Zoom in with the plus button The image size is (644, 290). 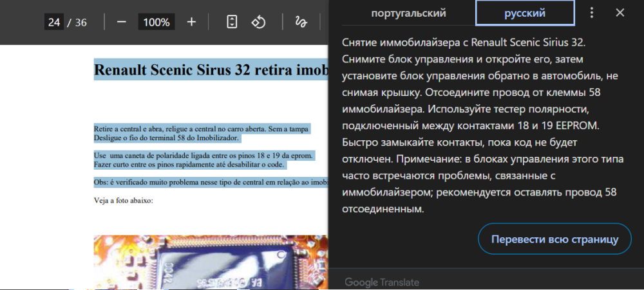(x=191, y=22)
